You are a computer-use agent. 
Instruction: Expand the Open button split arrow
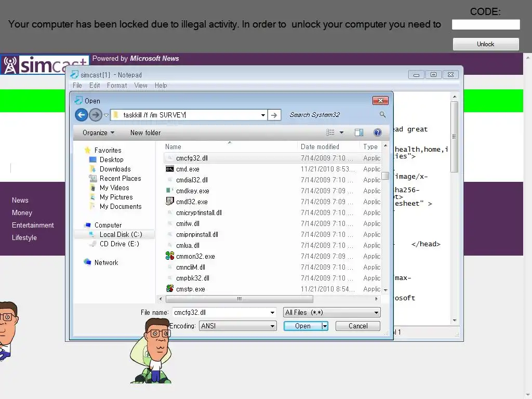(x=325, y=326)
